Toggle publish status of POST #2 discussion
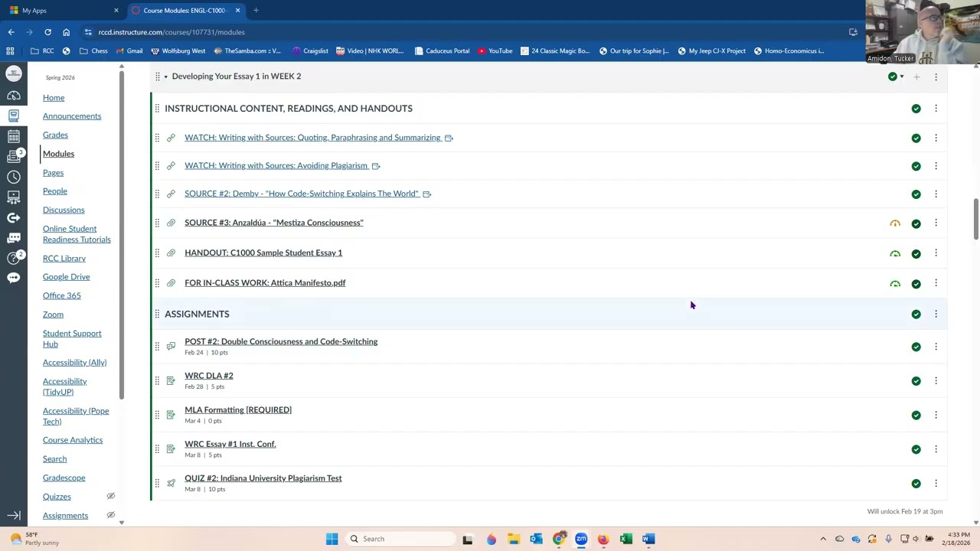 (916, 347)
